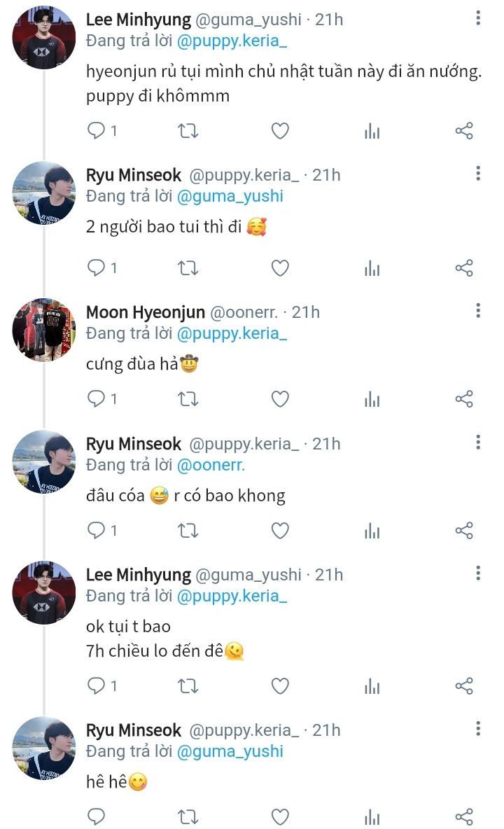View analytics for Ryu Minseok's "đâu cóa" tweet
The height and width of the screenshot is (829, 504).
pyautogui.click(x=372, y=531)
